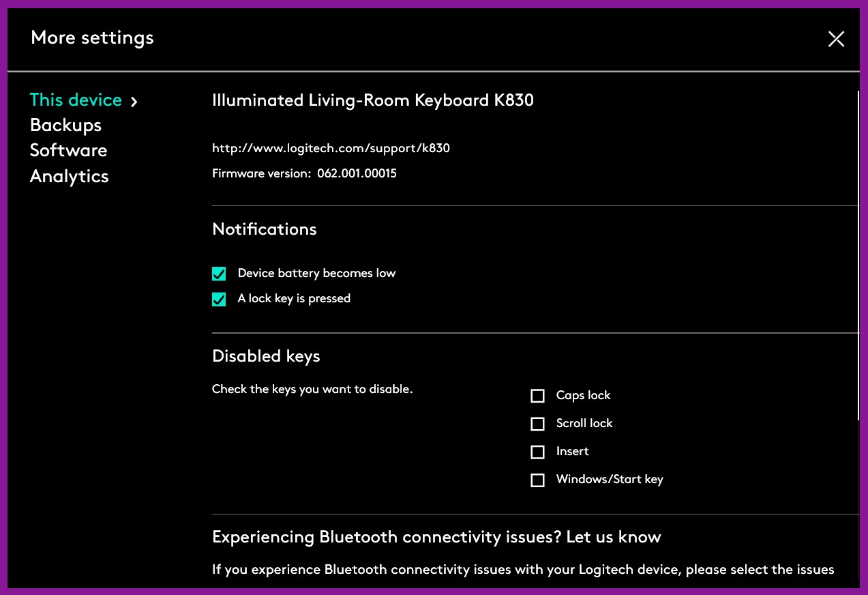
Task: Tick the Insert key checkbox
Action: pyautogui.click(x=538, y=452)
